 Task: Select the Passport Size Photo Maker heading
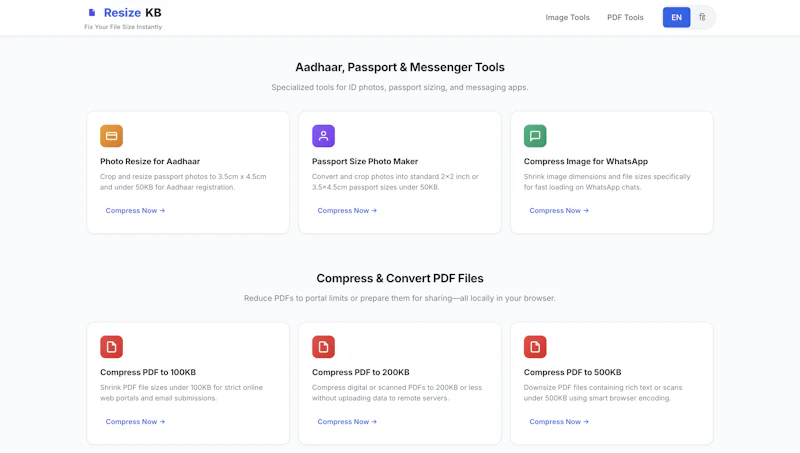pos(365,161)
